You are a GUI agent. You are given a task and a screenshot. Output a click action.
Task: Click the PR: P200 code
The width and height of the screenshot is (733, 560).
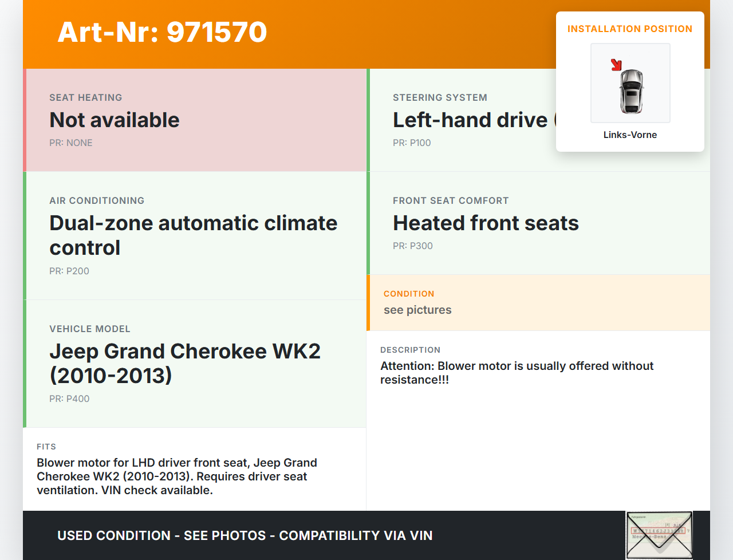click(x=69, y=271)
